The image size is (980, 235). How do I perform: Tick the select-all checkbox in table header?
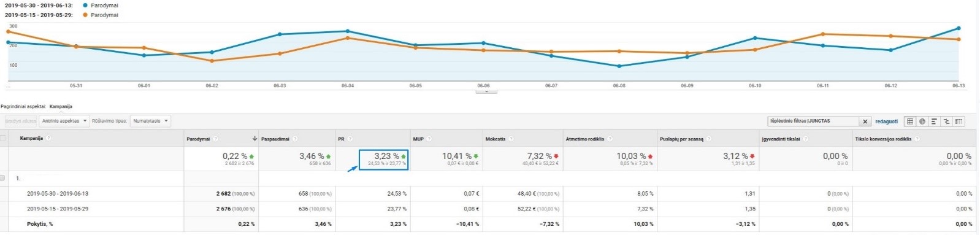[2, 138]
